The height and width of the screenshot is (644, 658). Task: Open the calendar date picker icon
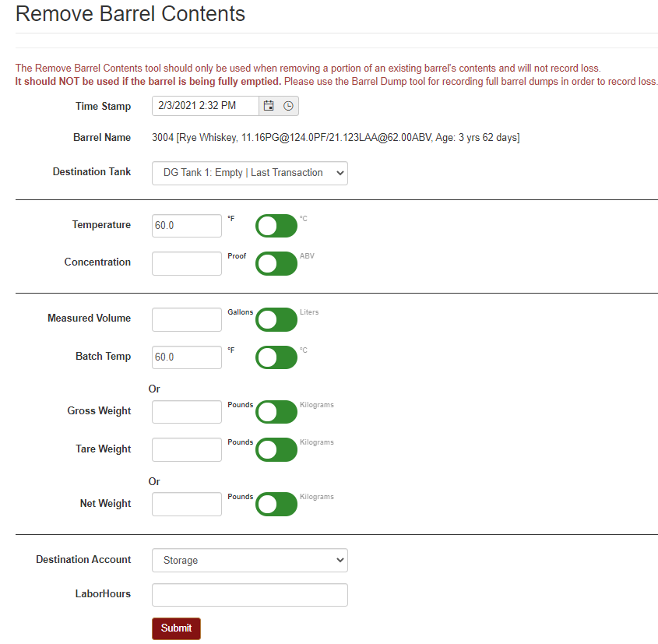(268, 106)
